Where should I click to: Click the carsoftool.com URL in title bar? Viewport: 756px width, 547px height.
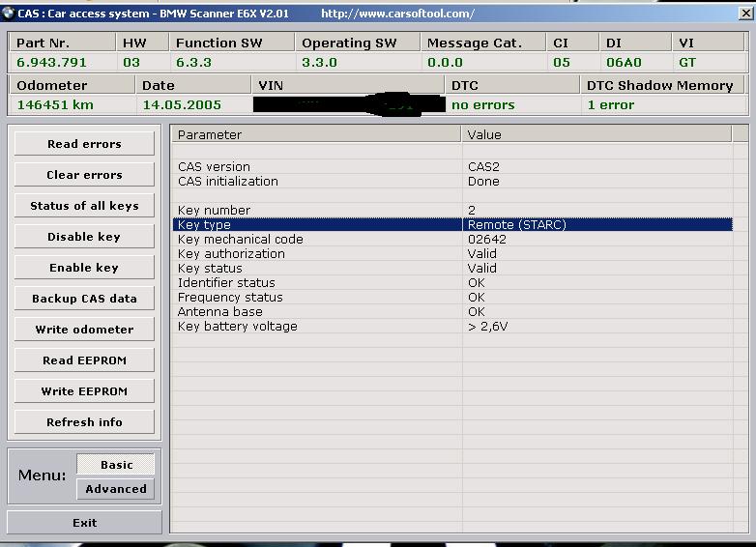pos(397,14)
